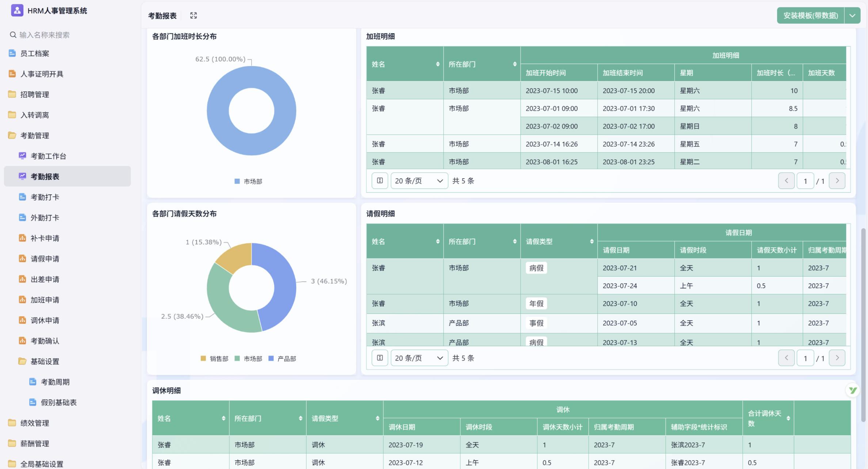Click the 年假 tag in 请假明细
The width and height of the screenshot is (868, 469).
click(536, 304)
